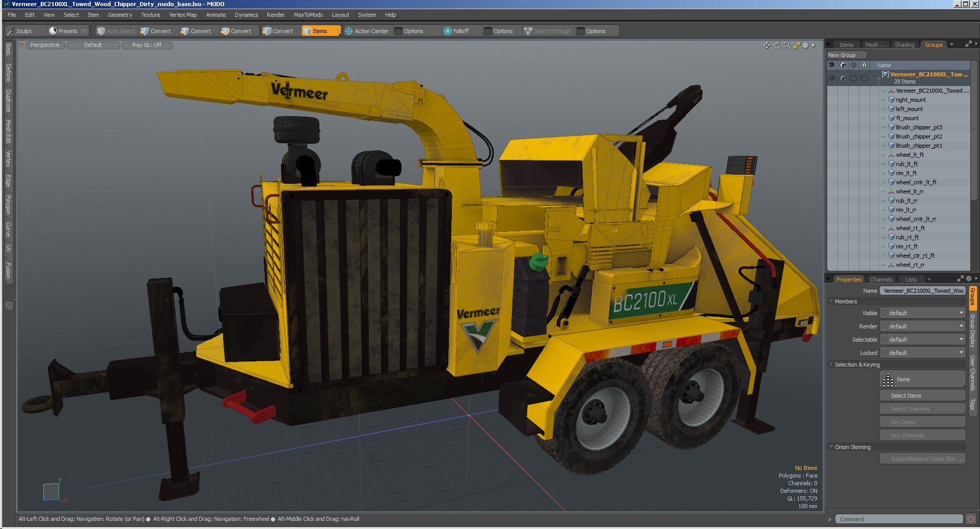
Task: Toggle Ray GL off setting
Action: (147, 45)
